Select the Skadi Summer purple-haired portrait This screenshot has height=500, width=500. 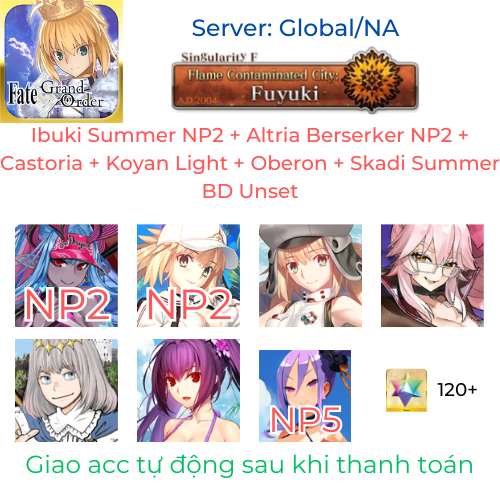(188, 390)
